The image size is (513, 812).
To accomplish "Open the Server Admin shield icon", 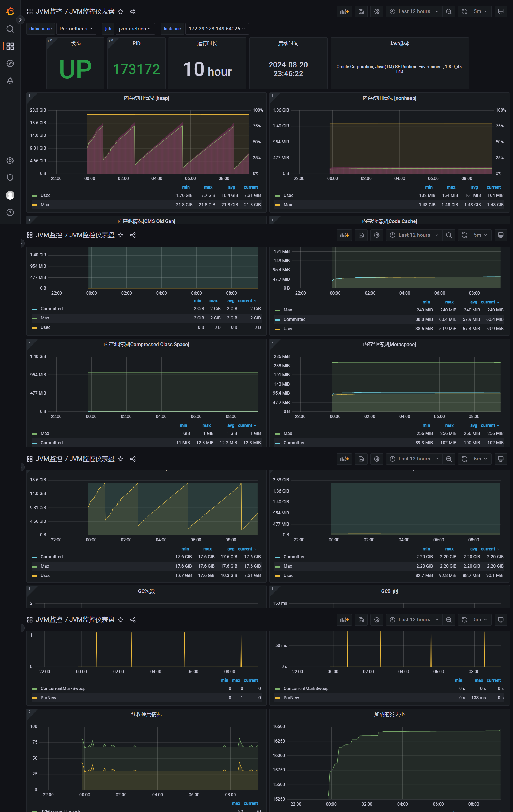I will click(10, 178).
